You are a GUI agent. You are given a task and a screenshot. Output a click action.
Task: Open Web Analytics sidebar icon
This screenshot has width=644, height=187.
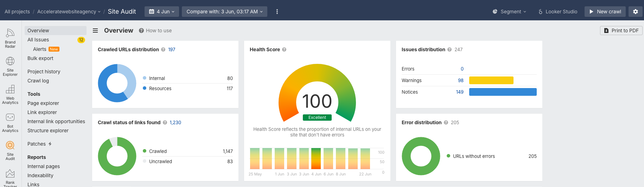click(x=10, y=95)
